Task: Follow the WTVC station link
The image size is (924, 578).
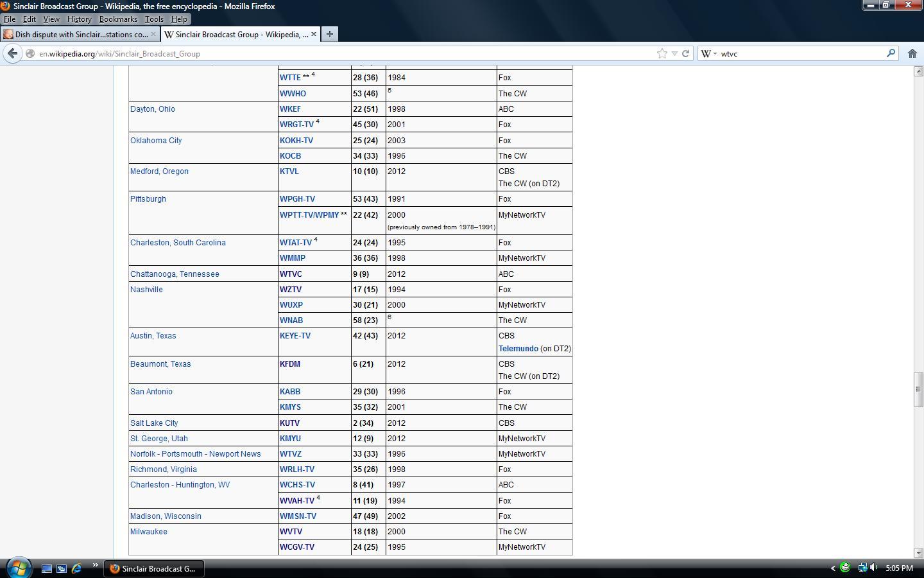Action: coord(291,274)
